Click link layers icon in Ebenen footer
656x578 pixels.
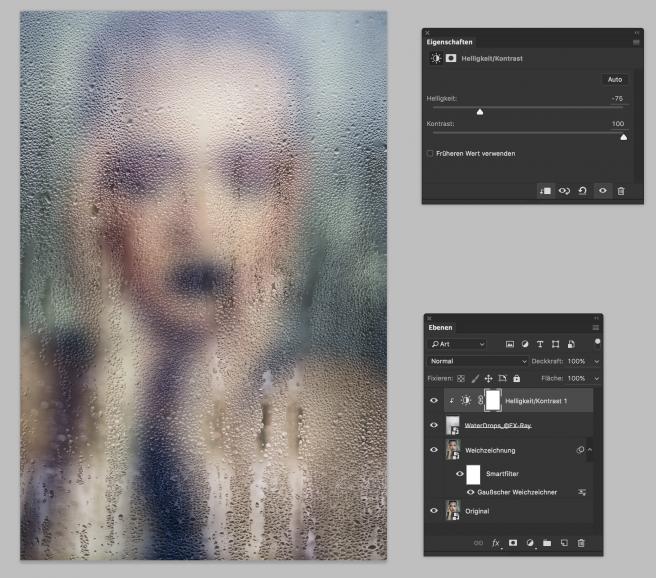pyautogui.click(x=478, y=543)
